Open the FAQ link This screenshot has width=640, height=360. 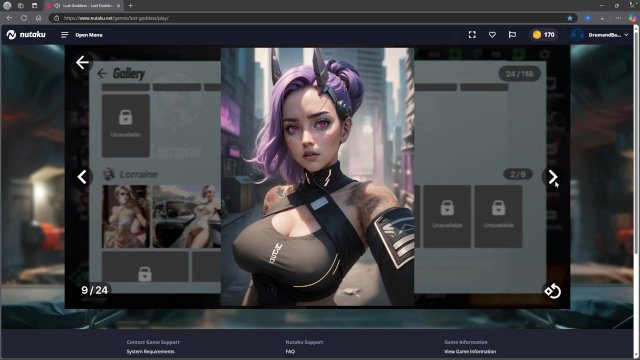coord(290,351)
